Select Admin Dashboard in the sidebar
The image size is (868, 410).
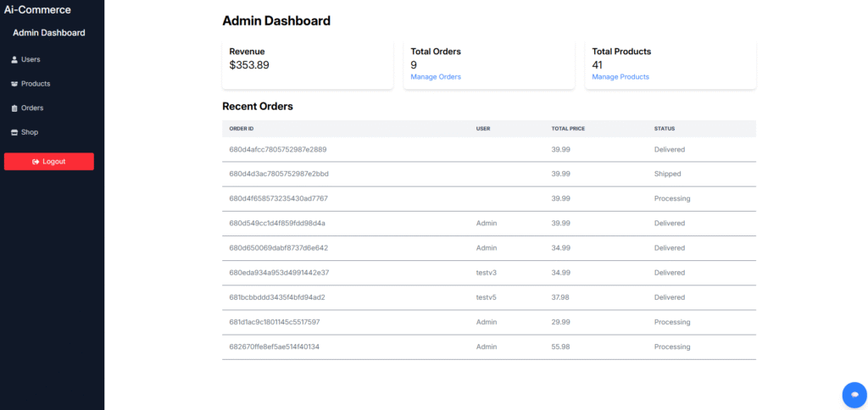tap(48, 33)
